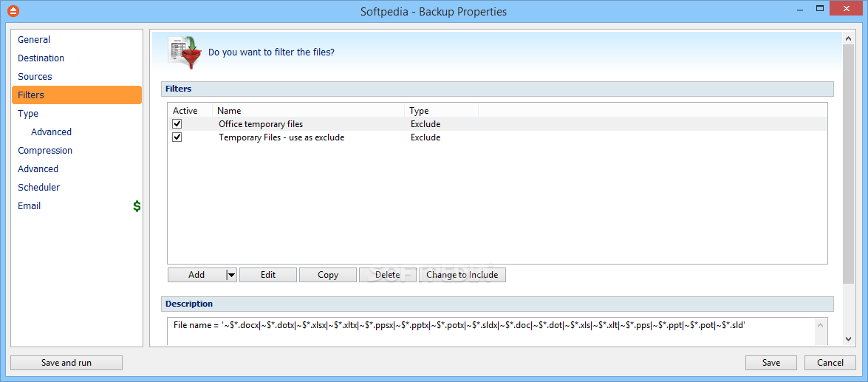Sort filters by Active column header

click(190, 111)
